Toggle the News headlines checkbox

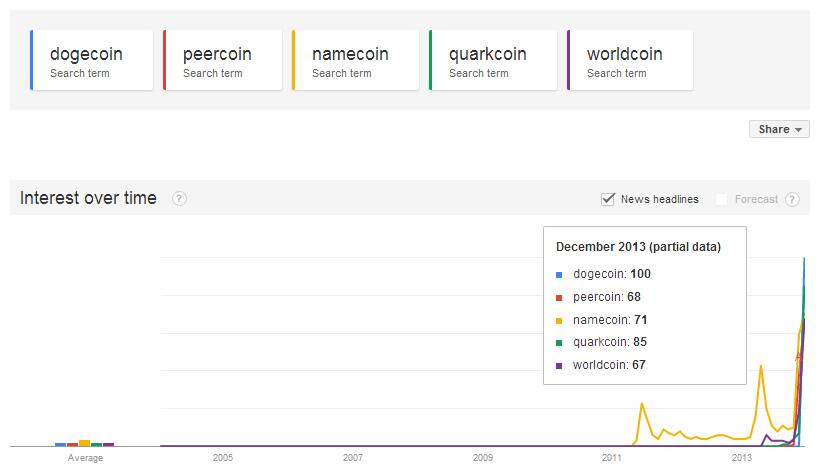[607, 199]
